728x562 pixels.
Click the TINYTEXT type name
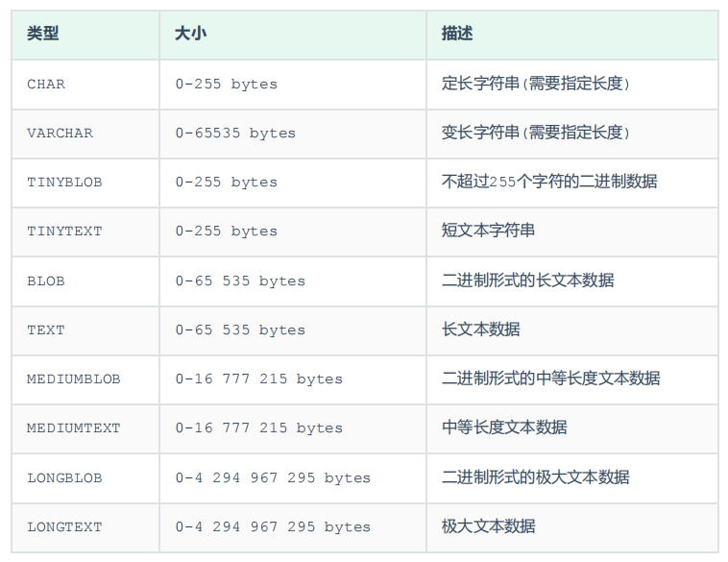(64, 232)
